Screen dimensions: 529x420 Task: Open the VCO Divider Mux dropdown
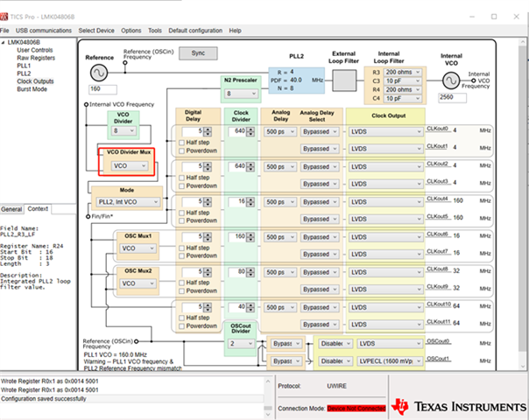(130, 166)
